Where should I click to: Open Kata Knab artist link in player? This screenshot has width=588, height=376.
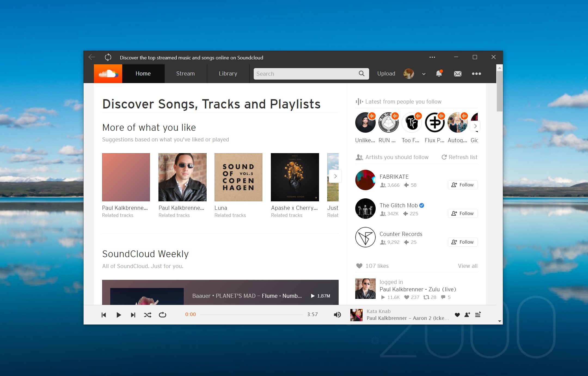(x=378, y=311)
